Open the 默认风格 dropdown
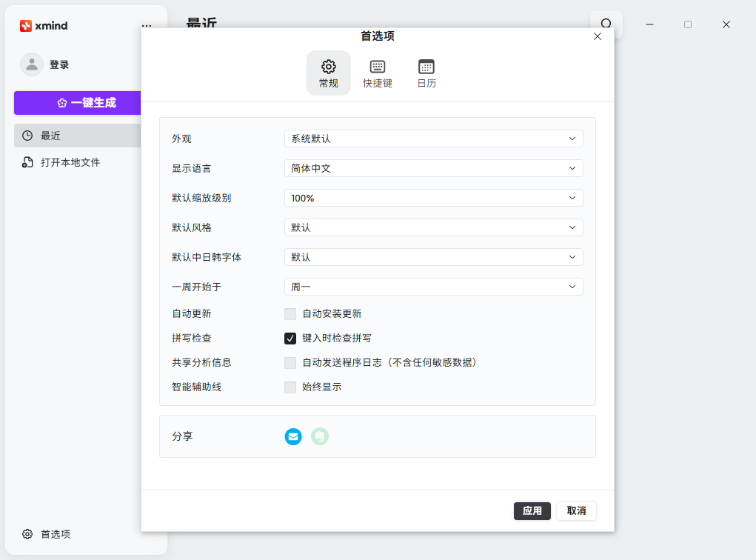The height and width of the screenshot is (560, 756). (x=433, y=227)
